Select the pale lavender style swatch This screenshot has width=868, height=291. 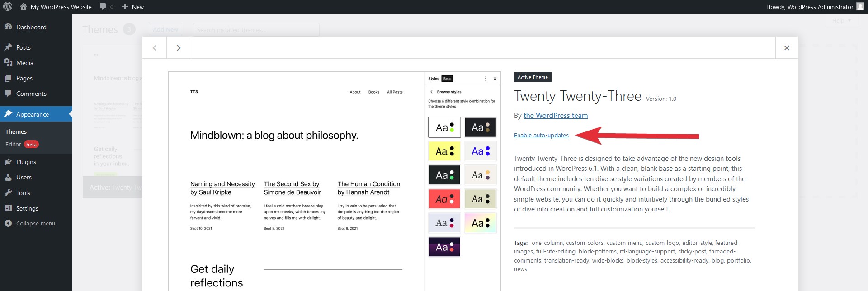point(444,223)
